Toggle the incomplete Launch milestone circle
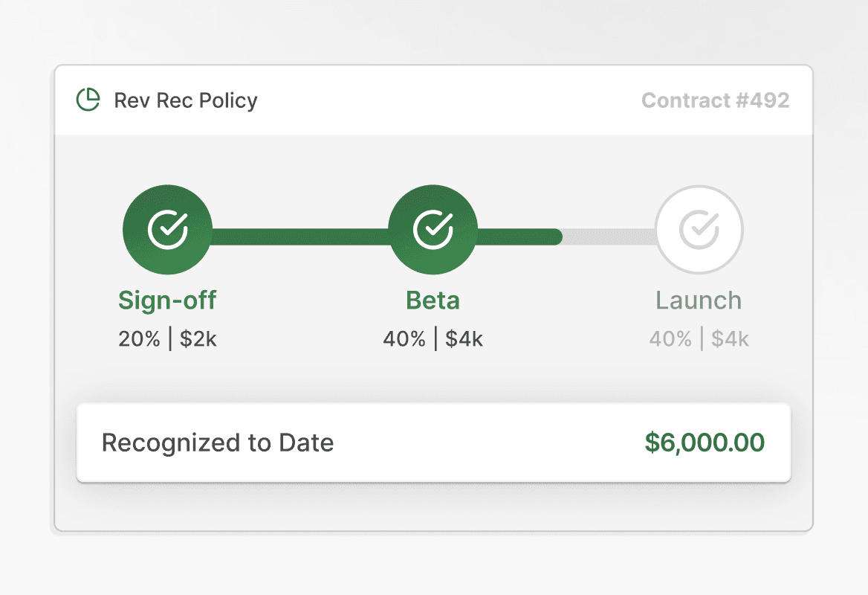The height and width of the screenshot is (595, 868). tap(699, 229)
